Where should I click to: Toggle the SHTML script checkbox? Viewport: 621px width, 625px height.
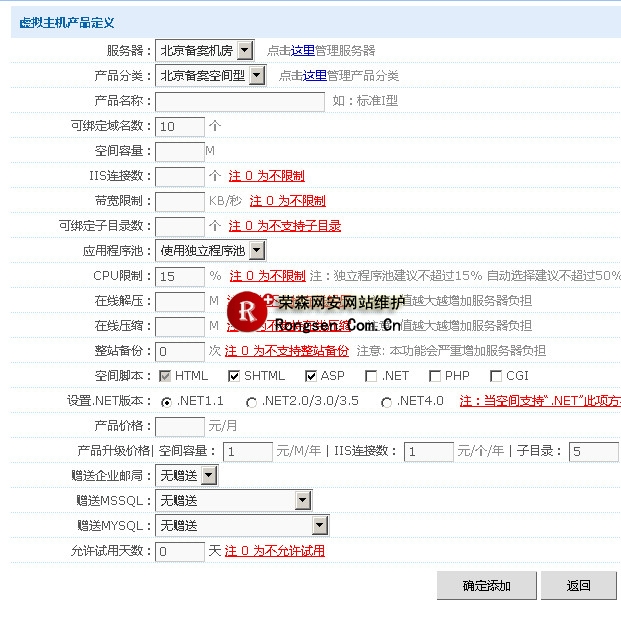pos(234,376)
